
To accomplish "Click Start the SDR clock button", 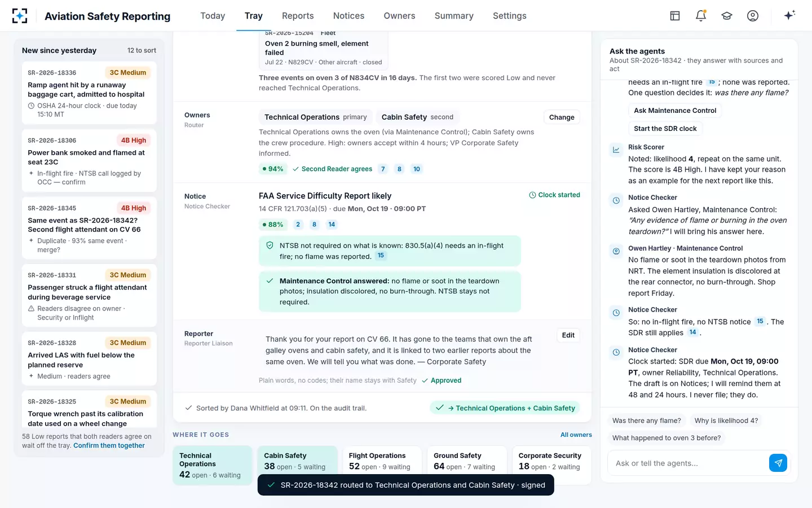I will [x=665, y=129].
